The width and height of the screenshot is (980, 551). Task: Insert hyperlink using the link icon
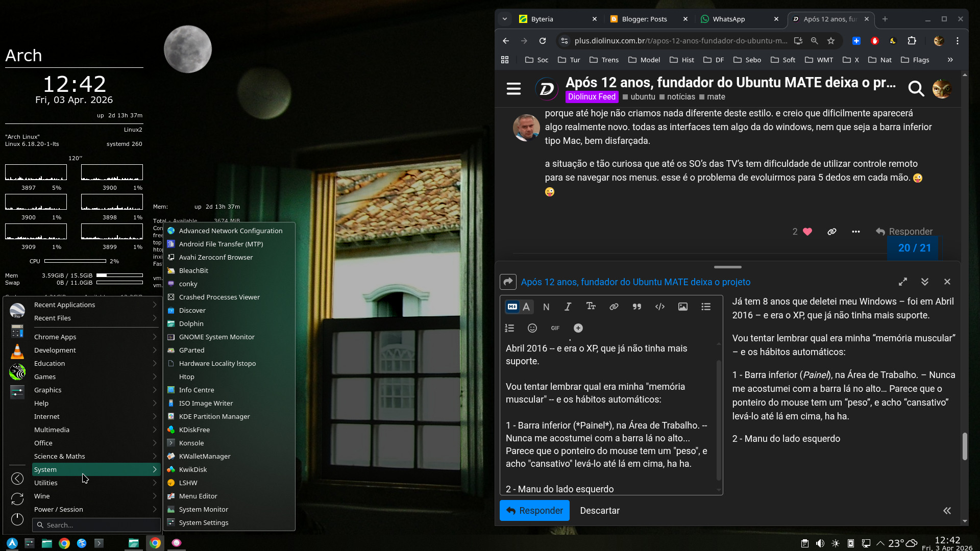point(614,307)
